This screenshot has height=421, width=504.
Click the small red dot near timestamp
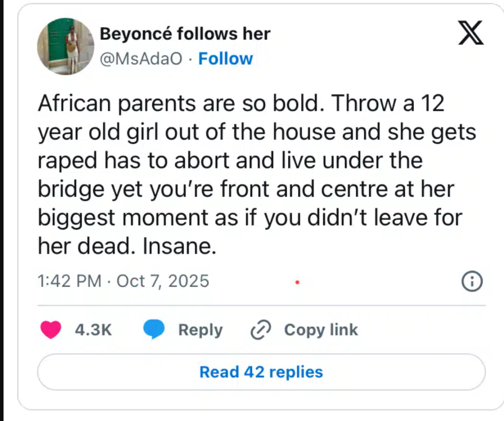pyautogui.click(x=297, y=282)
